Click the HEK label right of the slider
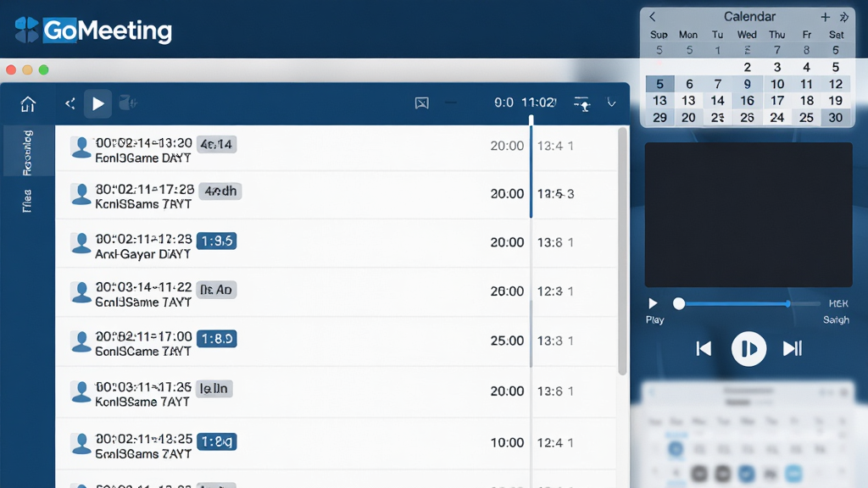868x488 pixels. coord(838,303)
